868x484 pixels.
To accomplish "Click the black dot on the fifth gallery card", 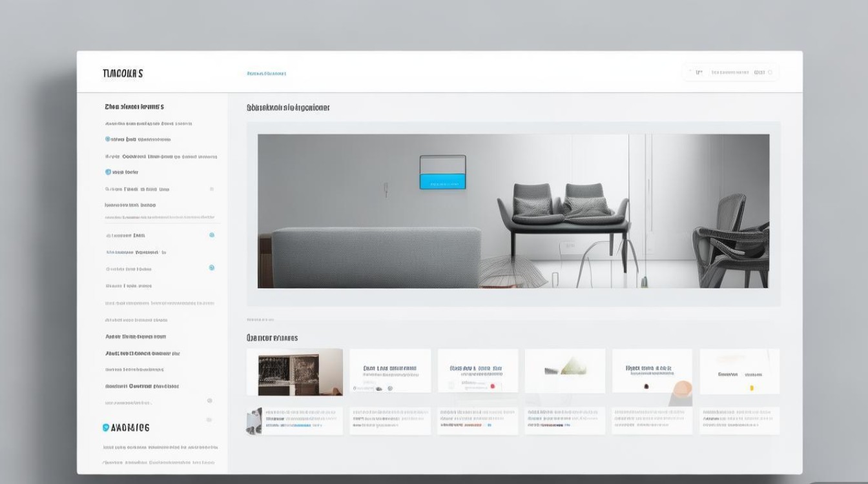I will [646, 386].
